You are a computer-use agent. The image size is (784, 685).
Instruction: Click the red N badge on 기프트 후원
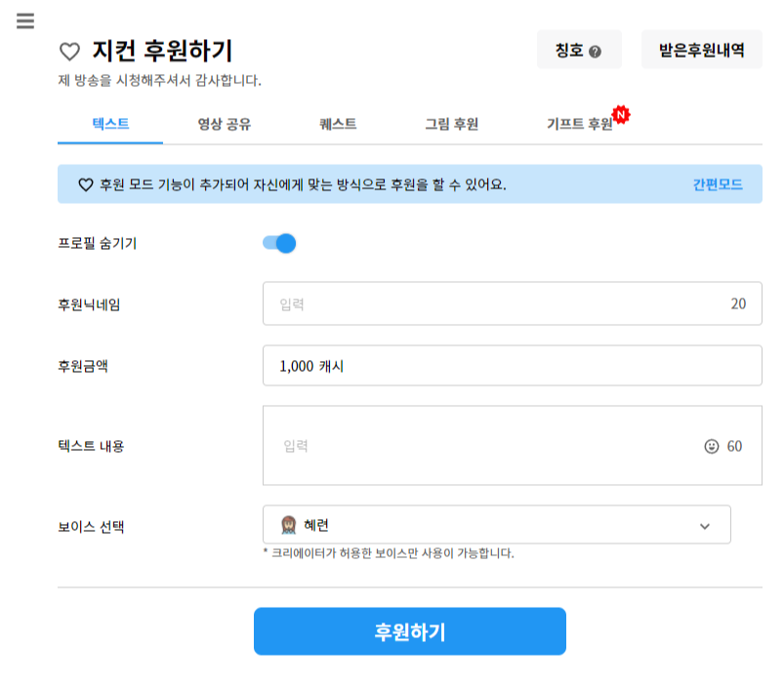click(x=621, y=114)
